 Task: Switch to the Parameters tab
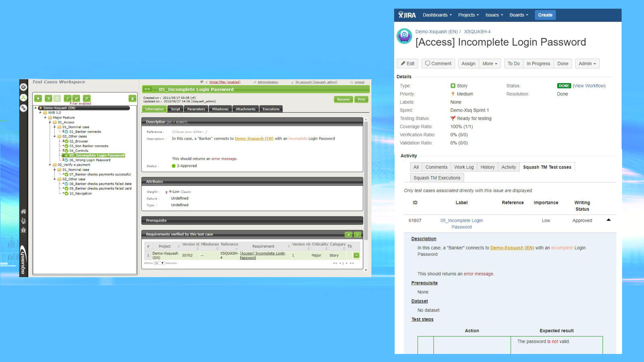[x=196, y=109]
